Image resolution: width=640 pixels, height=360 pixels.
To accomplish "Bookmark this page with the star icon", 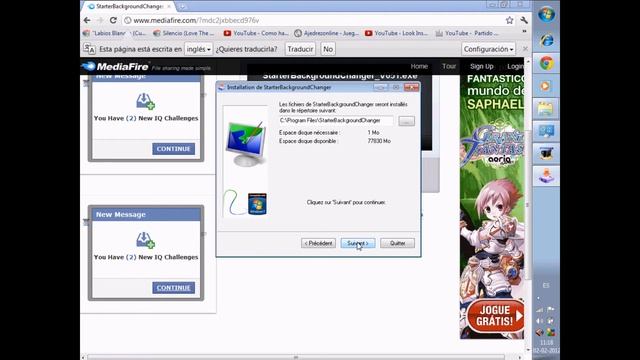I will [509, 20].
